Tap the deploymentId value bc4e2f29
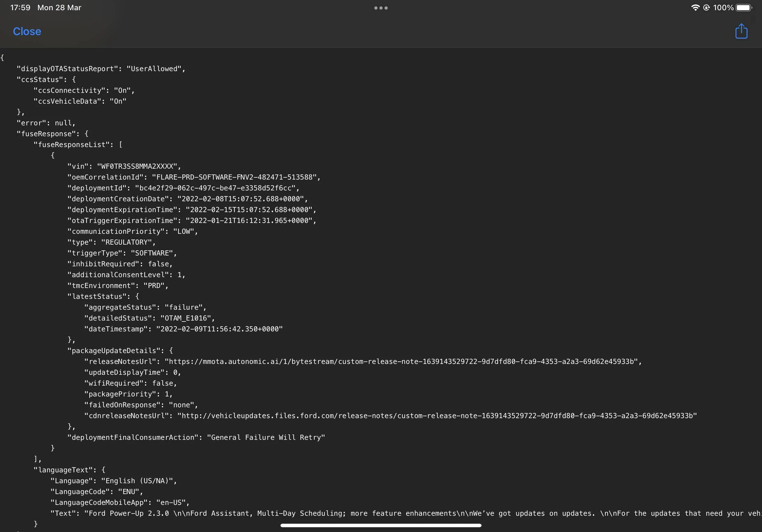The image size is (762, 532). tap(215, 188)
